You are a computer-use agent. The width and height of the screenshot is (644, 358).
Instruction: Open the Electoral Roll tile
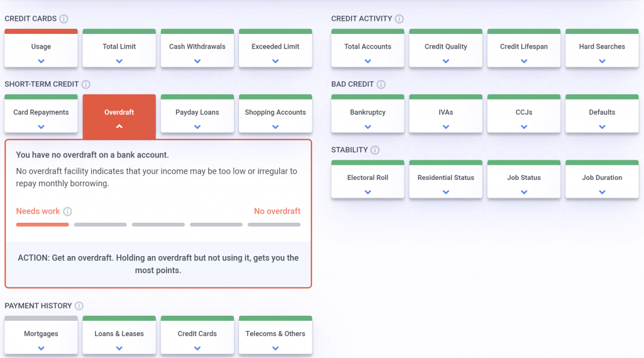coord(368,182)
